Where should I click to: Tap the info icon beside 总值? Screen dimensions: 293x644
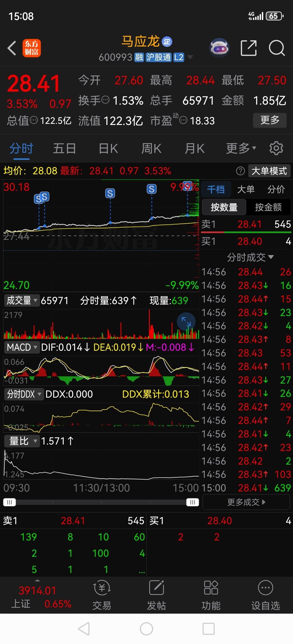click(x=34, y=120)
